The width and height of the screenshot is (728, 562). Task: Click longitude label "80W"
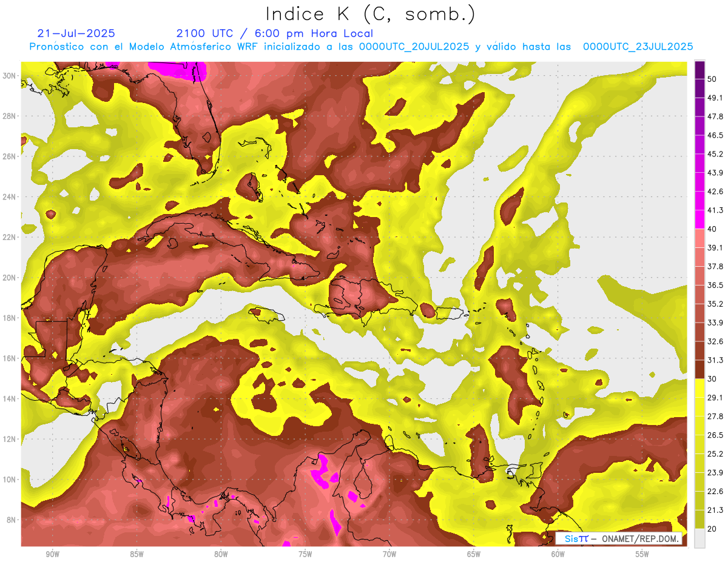click(x=221, y=554)
